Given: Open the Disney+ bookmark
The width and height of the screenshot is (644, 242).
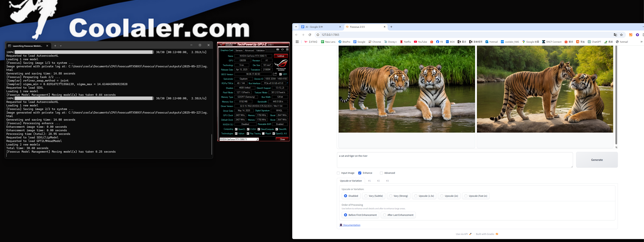Looking at the screenshot, I should [390, 42].
